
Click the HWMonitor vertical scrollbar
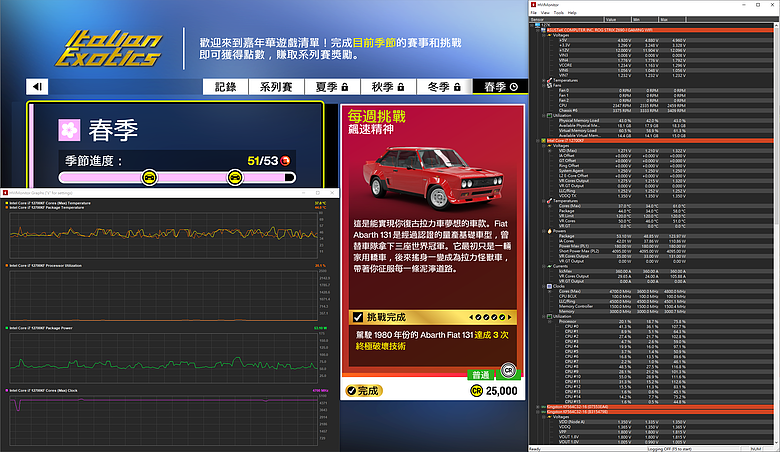(777, 234)
